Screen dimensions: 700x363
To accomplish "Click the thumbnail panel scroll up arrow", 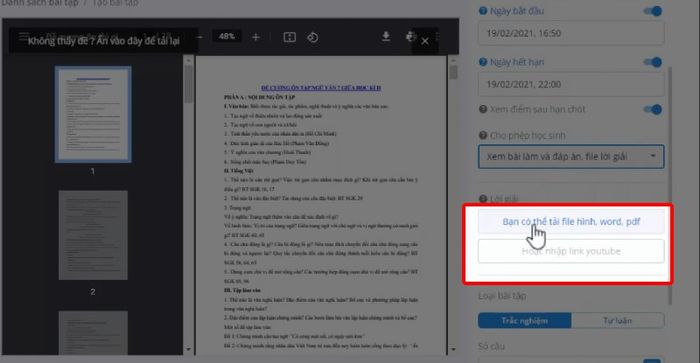I will point(188,60).
